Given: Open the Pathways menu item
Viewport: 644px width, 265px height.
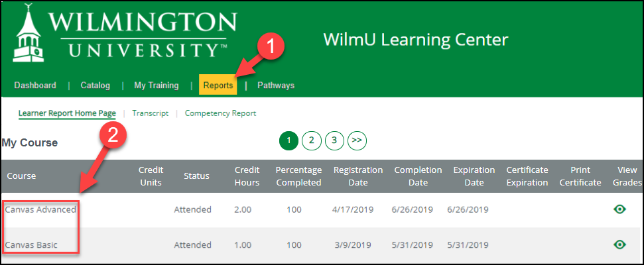Looking at the screenshot, I should click(276, 85).
